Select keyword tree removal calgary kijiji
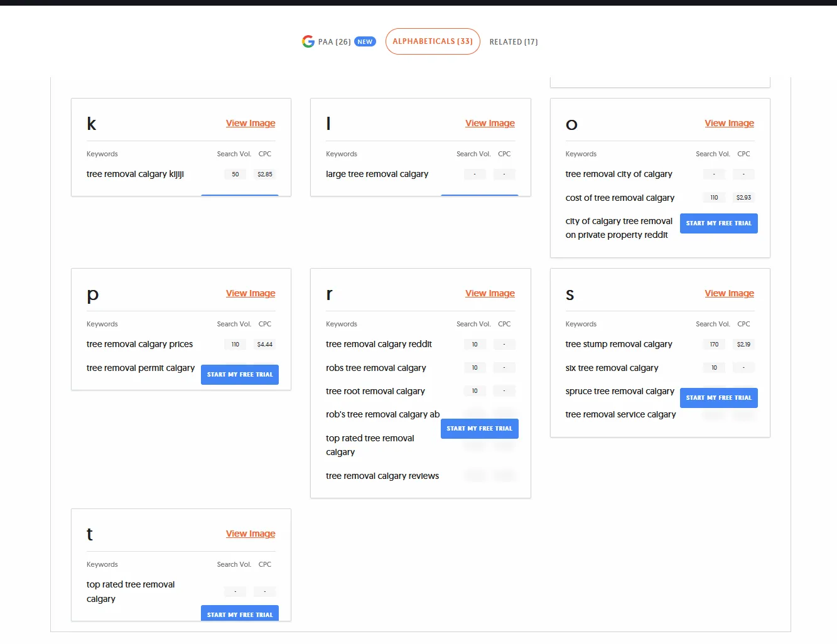Image resolution: width=837 pixels, height=644 pixels. coord(135,174)
